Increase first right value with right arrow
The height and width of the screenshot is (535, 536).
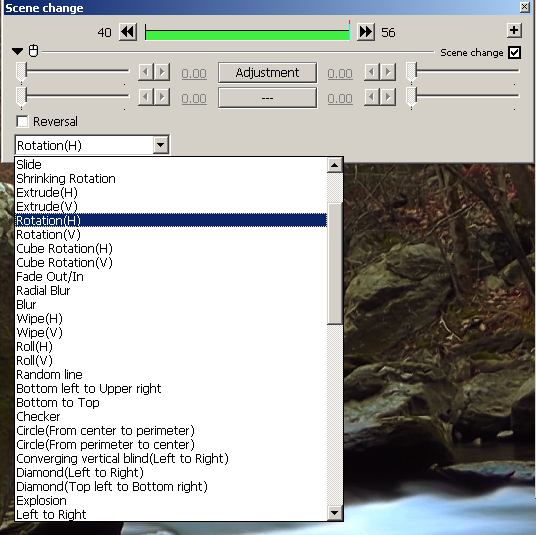[388, 72]
